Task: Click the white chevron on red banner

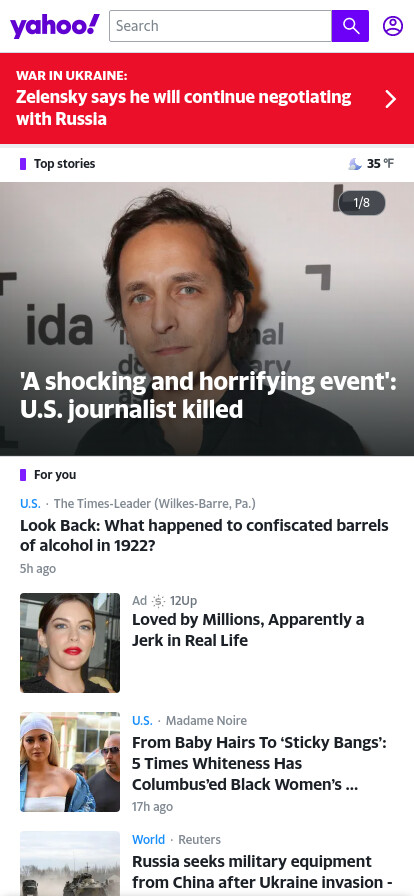Action: tap(391, 99)
